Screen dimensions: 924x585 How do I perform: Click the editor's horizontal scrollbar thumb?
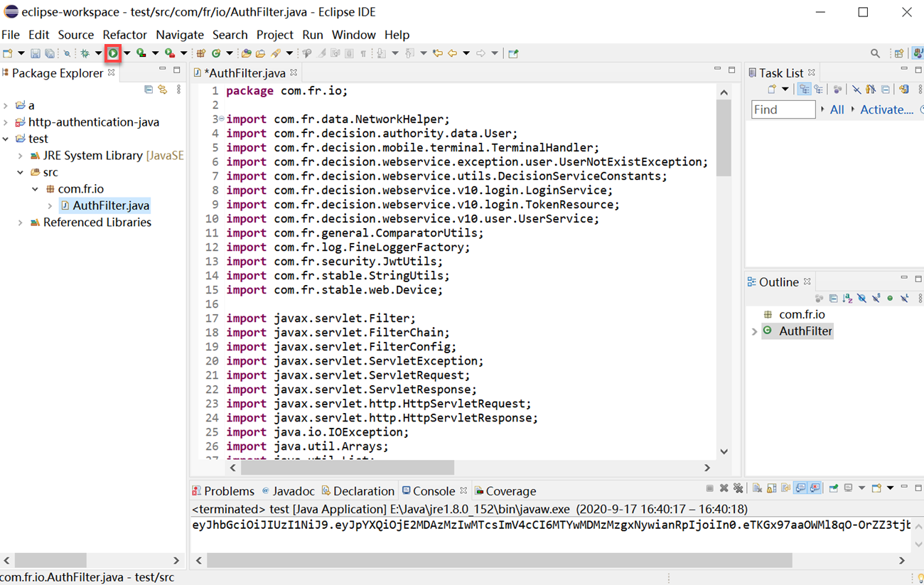347,468
